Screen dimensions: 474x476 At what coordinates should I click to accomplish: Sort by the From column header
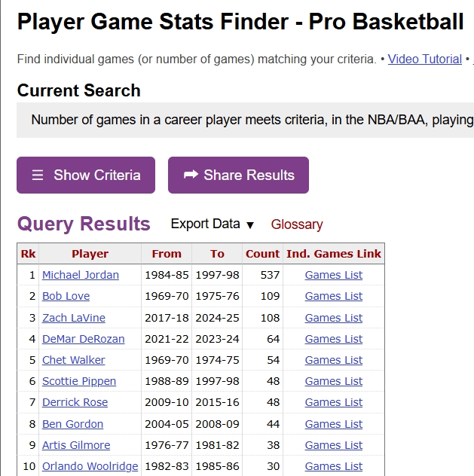click(x=167, y=254)
